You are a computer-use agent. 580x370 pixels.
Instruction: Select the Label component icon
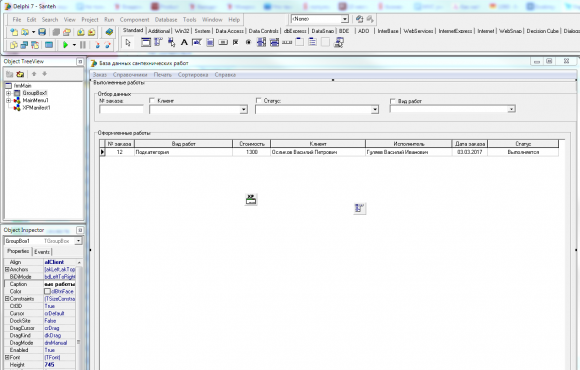[184, 43]
